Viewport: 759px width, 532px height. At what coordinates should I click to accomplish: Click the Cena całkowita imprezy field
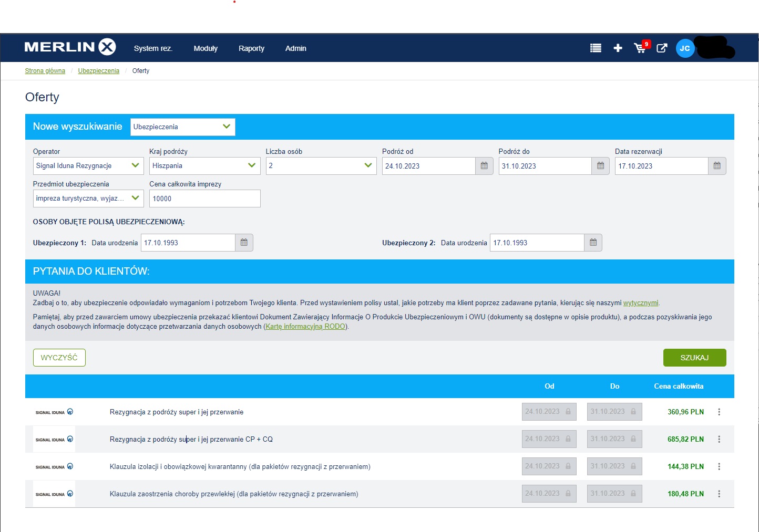coord(204,199)
